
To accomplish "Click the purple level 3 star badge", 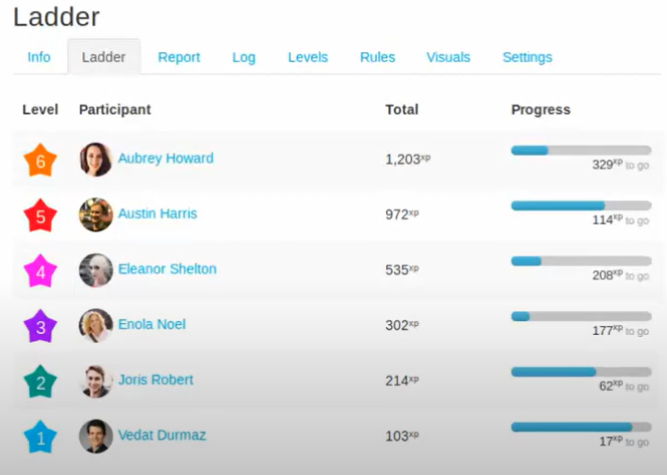I will 40,327.
